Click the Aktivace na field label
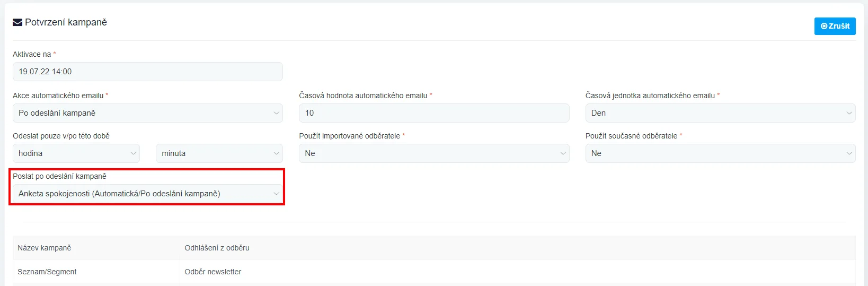The image size is (868, 286). (x=32, y=54)
